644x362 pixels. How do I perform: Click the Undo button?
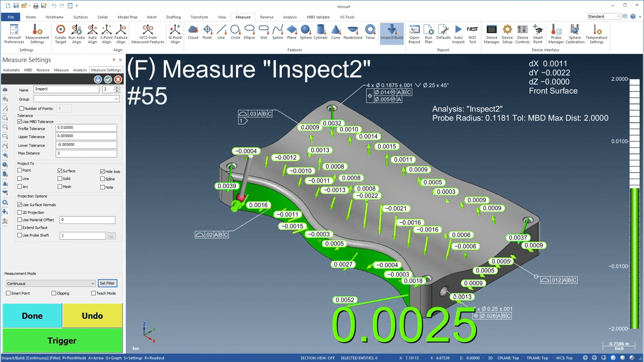coord(92,316)
